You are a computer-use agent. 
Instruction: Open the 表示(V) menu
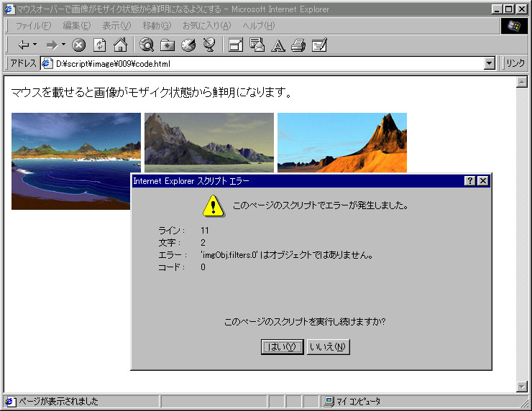116,26
